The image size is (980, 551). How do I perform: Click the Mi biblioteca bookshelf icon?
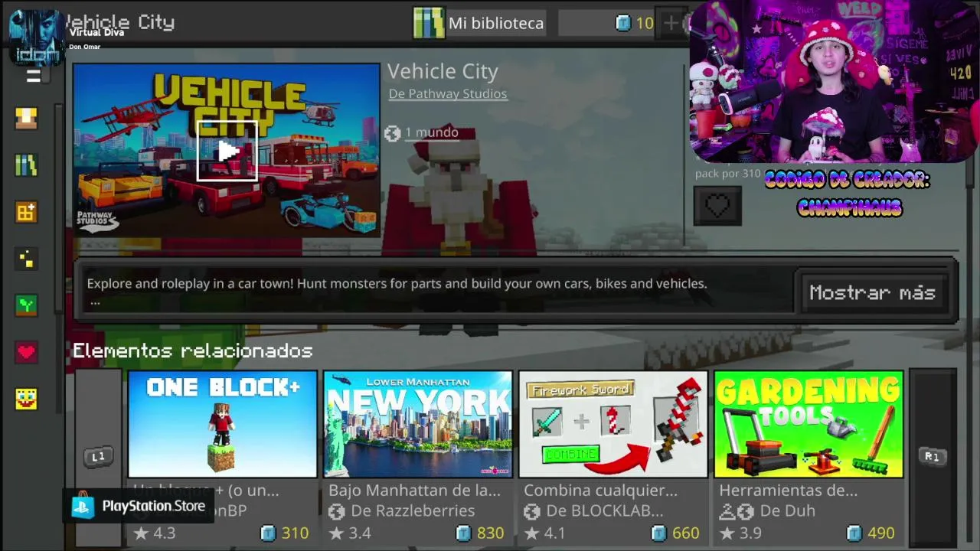pos(429,23)
